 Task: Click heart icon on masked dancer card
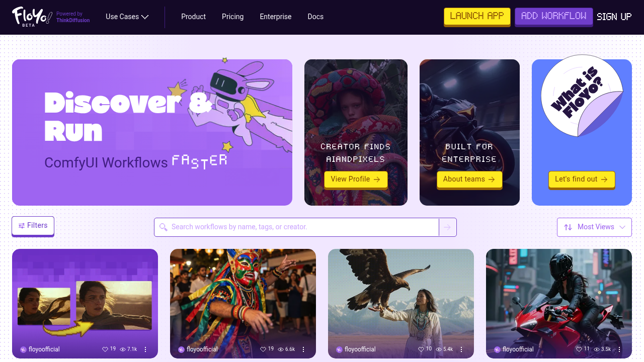(263, 349)
